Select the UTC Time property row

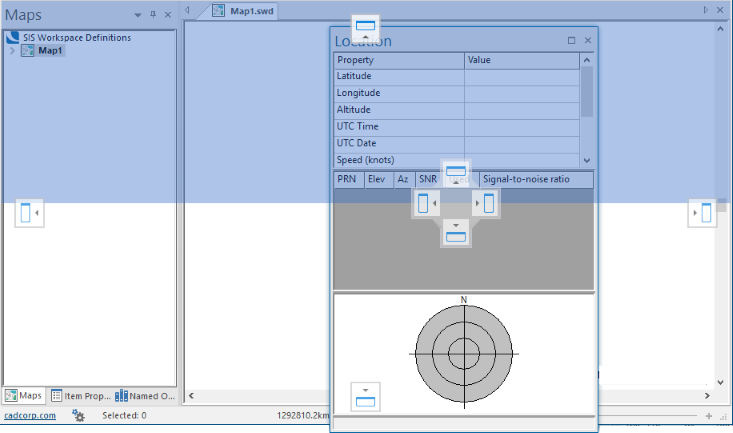[x=456, y=127]
